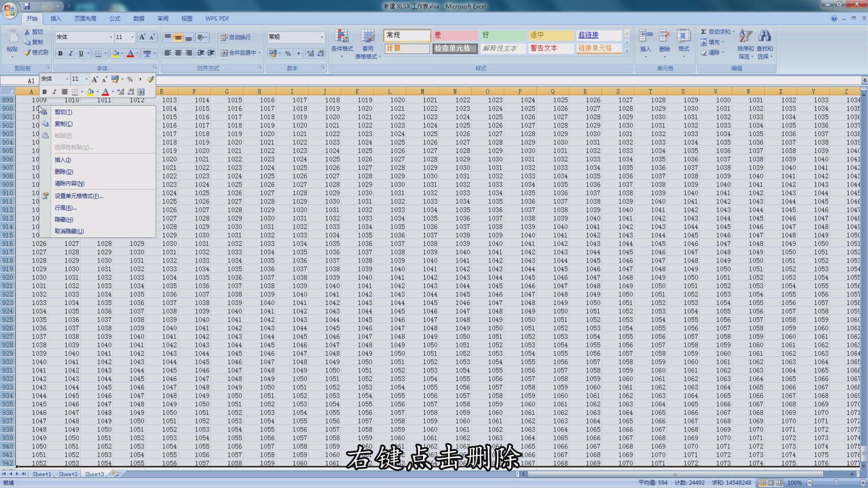Click the format painter in mini toolbar
This screenshot has height=488, width=868.
(150, 79)
